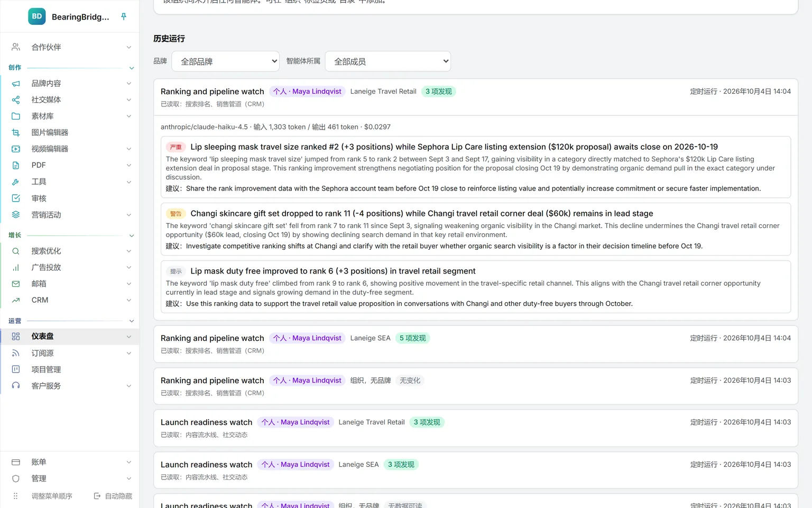The width and height of the screenshot is (812, 508).
Task: Open the Laneige SEA Ranking and pipeline watch run
Action: click(475, 344)
